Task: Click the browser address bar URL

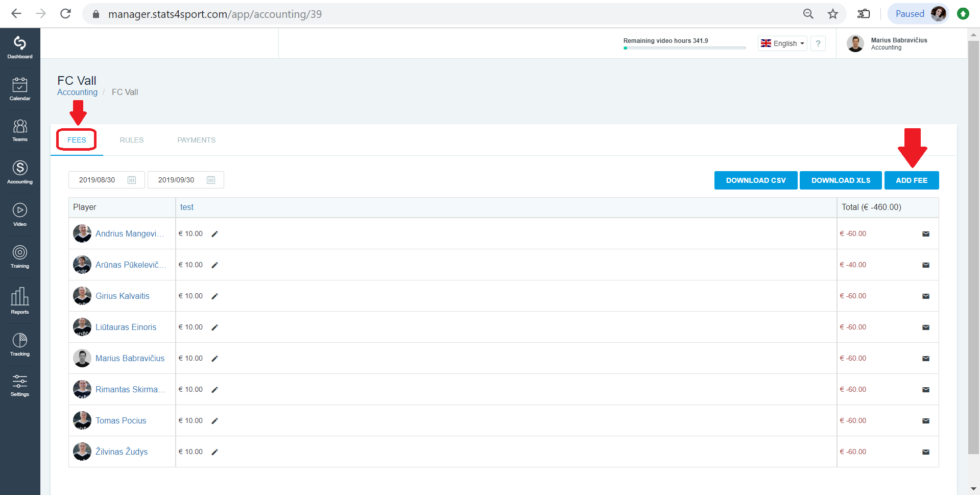Action: (x=215, y=14)
